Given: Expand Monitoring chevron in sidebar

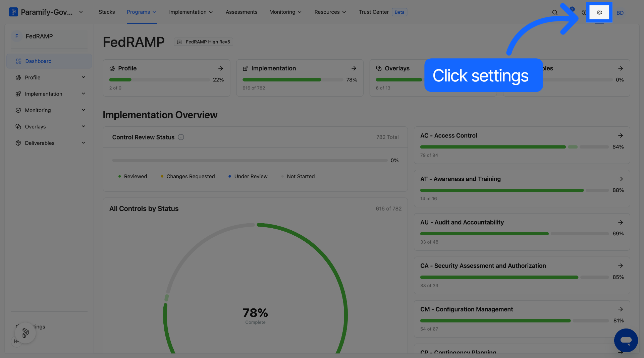Looking at the screenshot, I should tap(83, 110).
